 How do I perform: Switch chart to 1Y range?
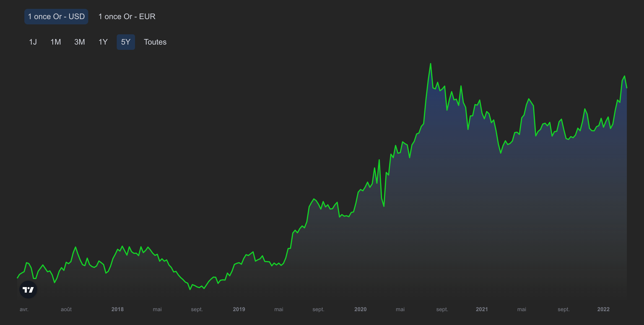(x=103, y=42)
